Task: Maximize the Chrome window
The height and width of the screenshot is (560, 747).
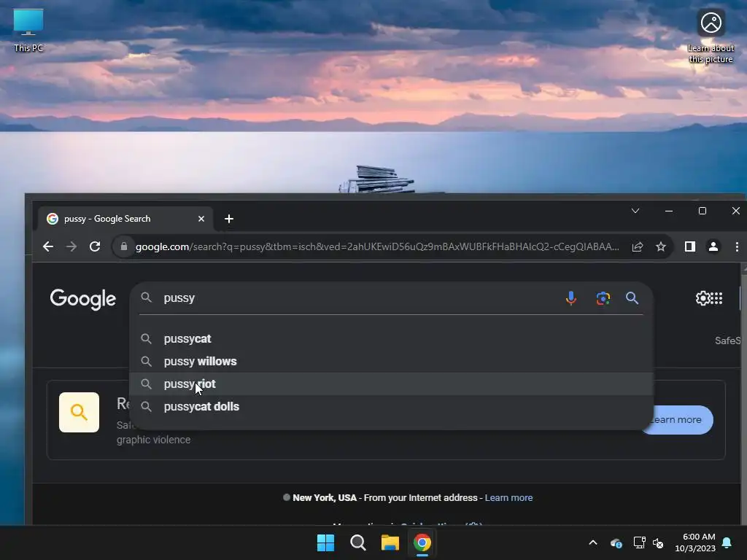Action: click(703, 211)
